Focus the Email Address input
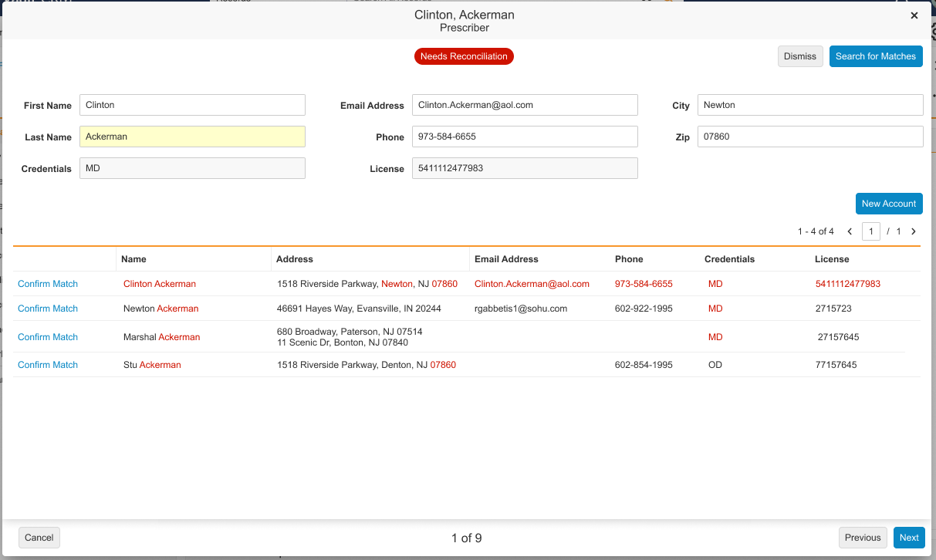The image size is (936, 560). [525, 105]
